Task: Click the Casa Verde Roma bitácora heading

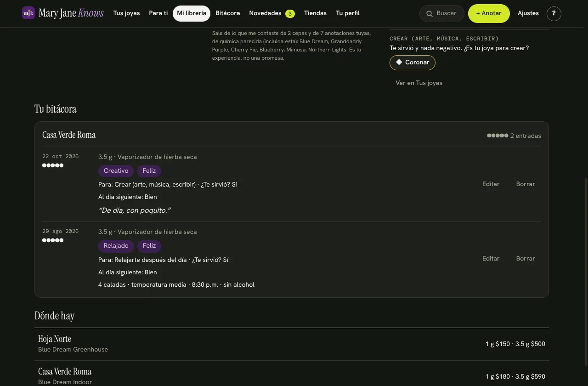Action: (69, 135)
